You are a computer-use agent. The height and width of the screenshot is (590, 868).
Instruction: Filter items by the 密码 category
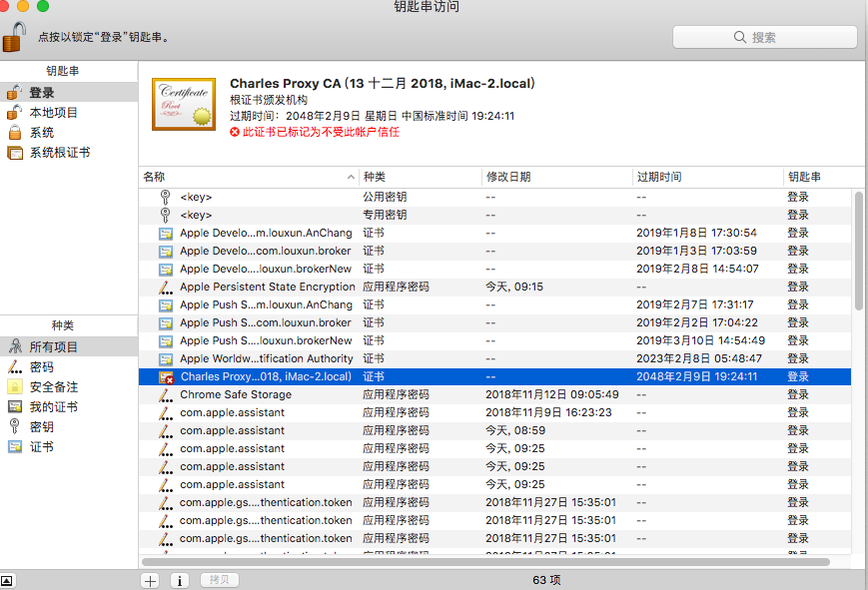(x=44, y=366)
